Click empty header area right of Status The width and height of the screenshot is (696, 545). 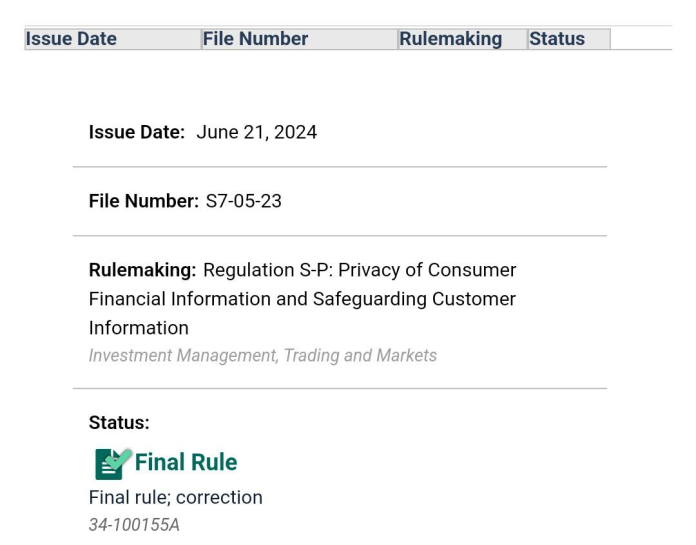[641, 39]
